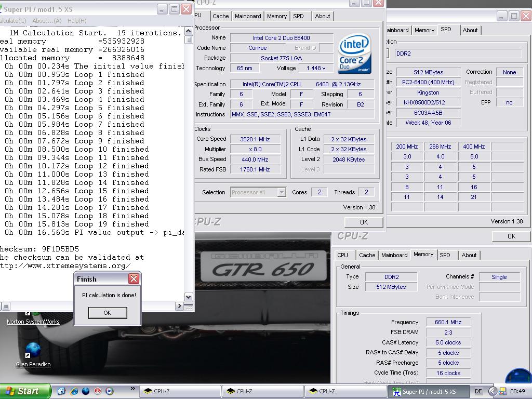The height and width of the screenshot is (399, 532).
Task: Maximize the Super PI window
Action: (174, 9)
